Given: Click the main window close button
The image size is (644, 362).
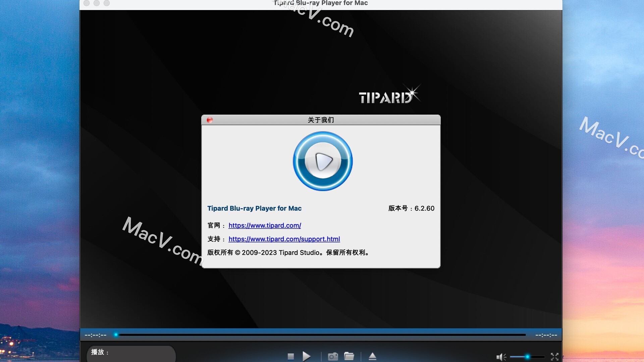Looking at the screenshot, I should (x=87, y=3).
